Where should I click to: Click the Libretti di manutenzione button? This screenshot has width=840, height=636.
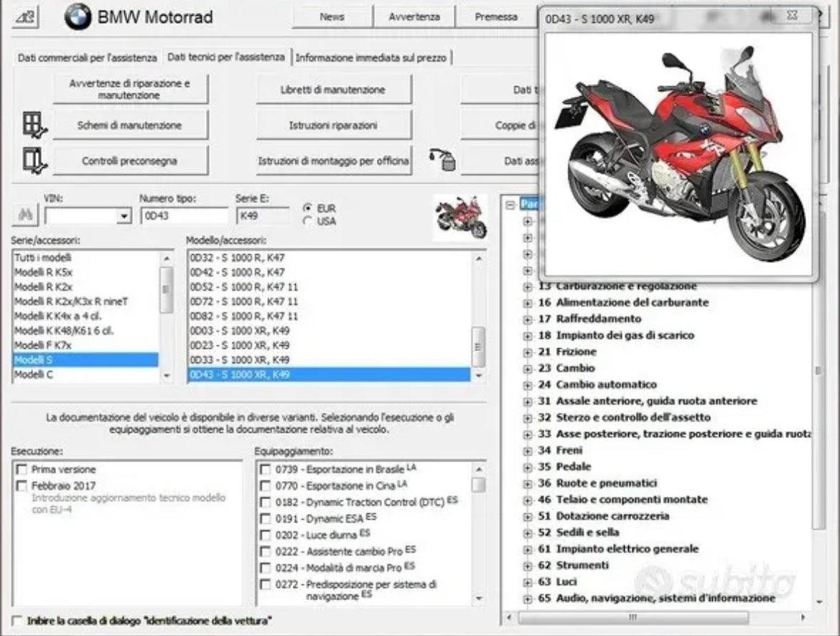click(x=334, y=90)
